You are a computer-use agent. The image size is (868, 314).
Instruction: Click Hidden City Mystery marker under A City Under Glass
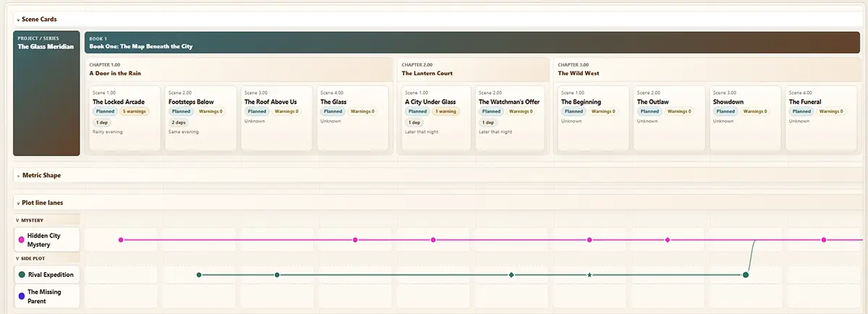[x=433, y=239]
